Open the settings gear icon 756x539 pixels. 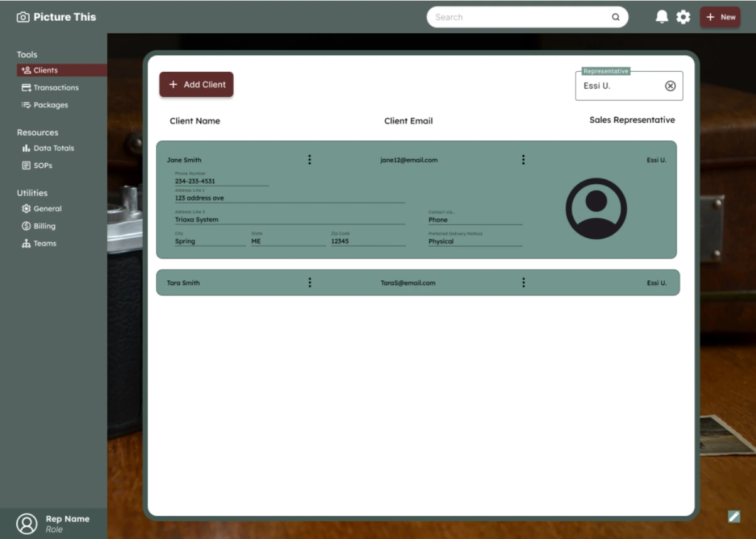pyautogui.click(x=683, y=17)
